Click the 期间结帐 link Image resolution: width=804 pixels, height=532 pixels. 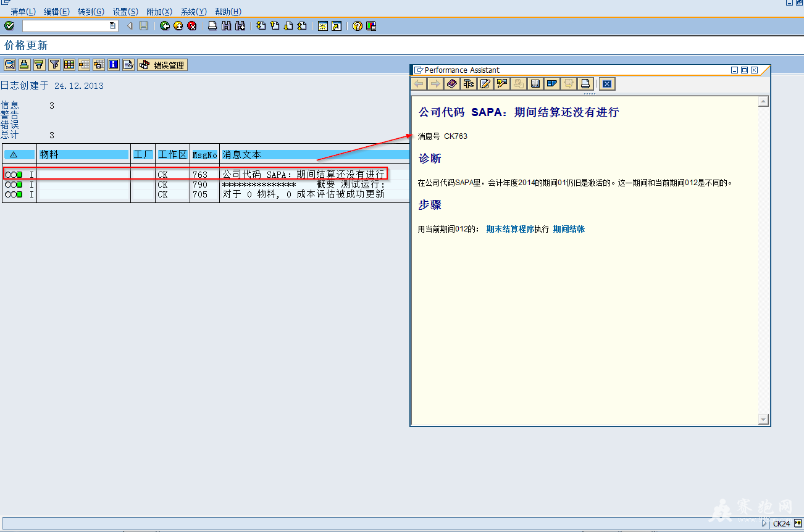569,229
